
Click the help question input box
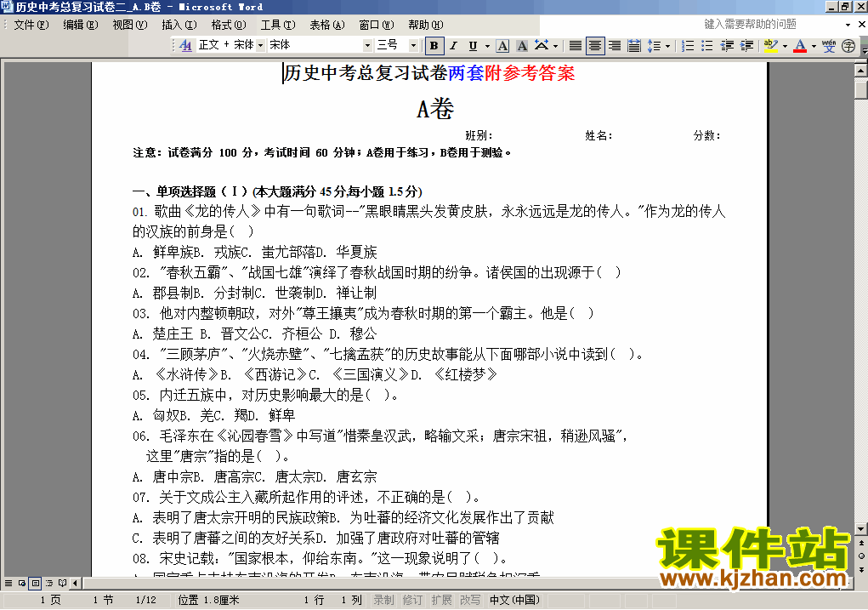pos(772,25)
